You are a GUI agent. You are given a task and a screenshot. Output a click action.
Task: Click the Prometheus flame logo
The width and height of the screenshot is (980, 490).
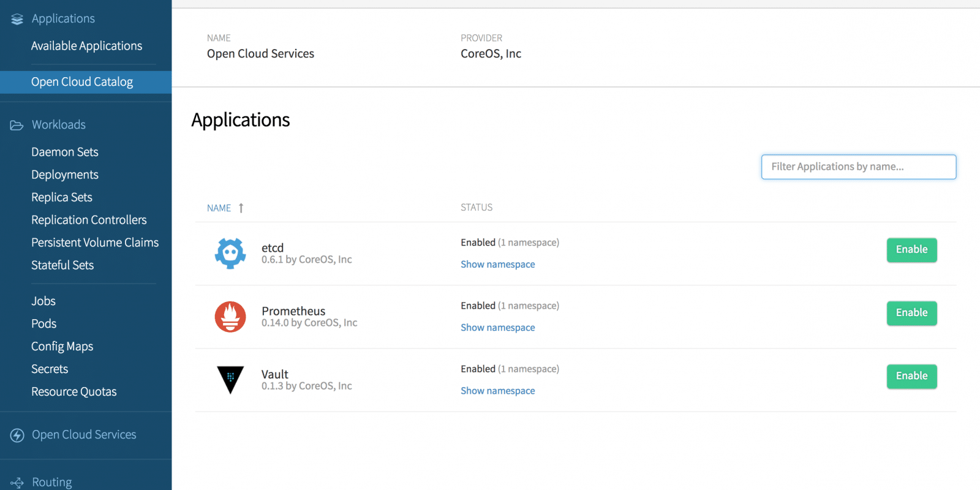tap(230, 317)
